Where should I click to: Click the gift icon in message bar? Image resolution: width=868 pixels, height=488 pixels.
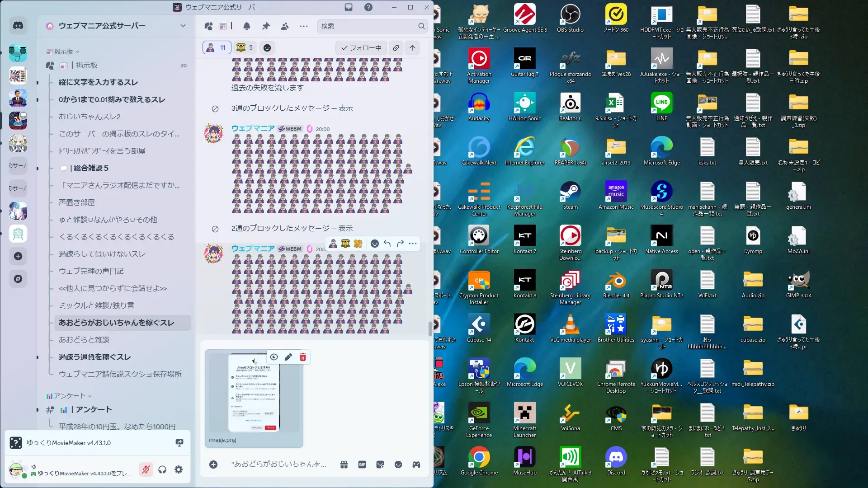pyautogui.click(x=344, y=465)
